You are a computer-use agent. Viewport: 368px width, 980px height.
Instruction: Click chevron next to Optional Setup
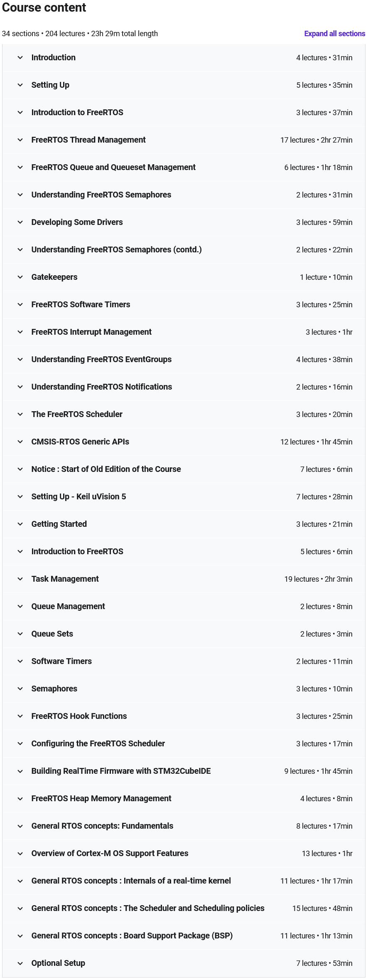pyautogui.click(x=20, y=963)
